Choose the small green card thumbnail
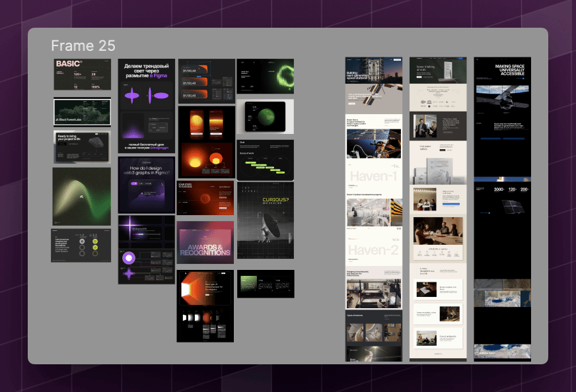This screenshot has height=392, width=576. point(266,284)
